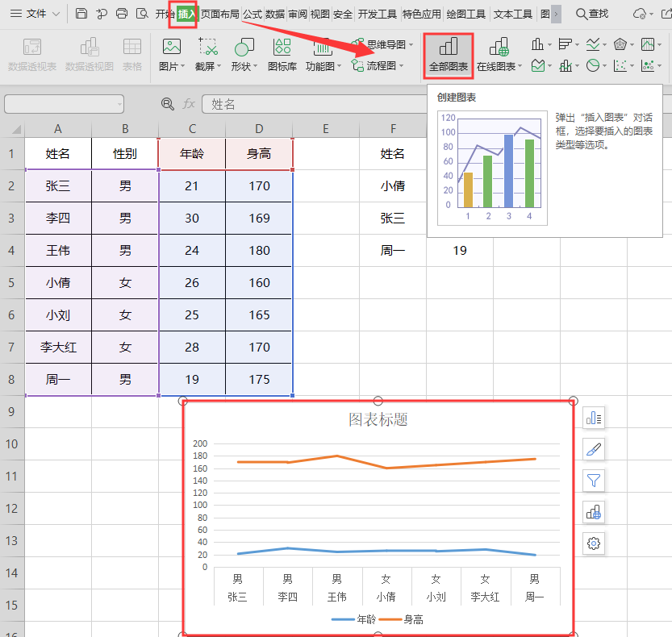Click the 年龄 legend entry in chart
The width and height of the screenshot is (672, 637).
coord(354,619)
